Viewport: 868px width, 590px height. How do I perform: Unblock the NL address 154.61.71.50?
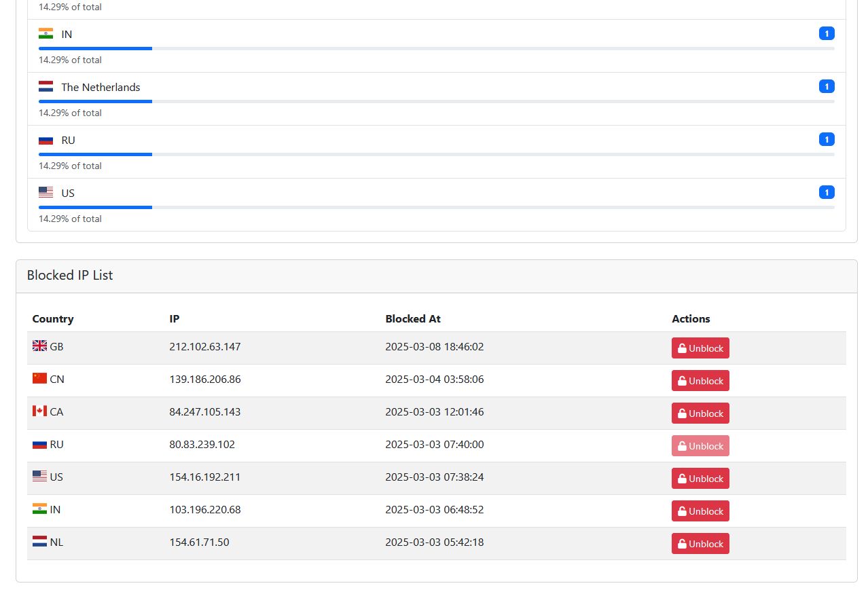(700, 544)
